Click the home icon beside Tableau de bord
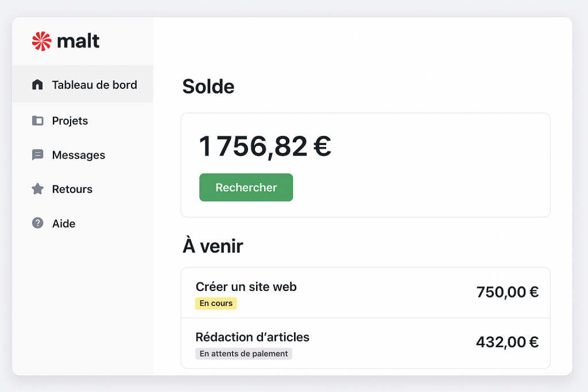Viewport: 588px width, 392px height. click(38, 85)
